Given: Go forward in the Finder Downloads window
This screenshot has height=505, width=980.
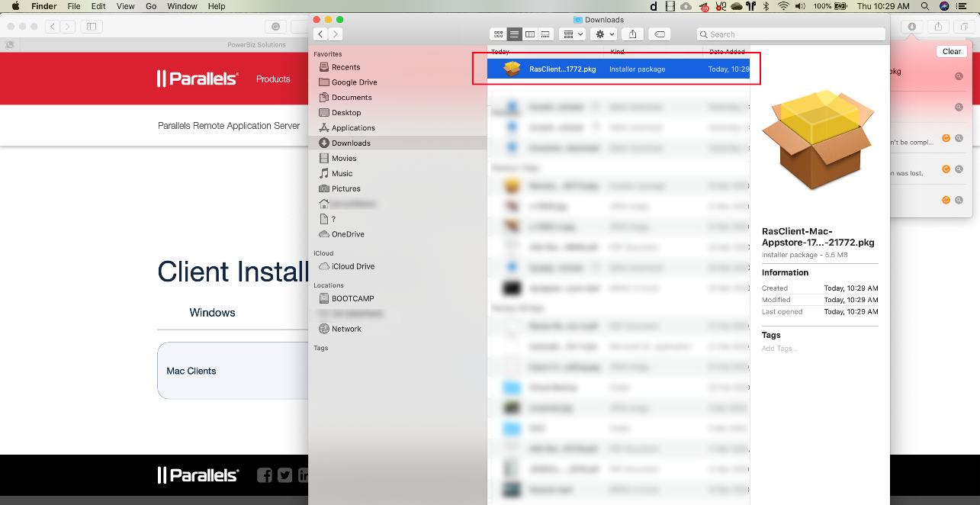Looking at the screenshot, I should tap(336, 34).
